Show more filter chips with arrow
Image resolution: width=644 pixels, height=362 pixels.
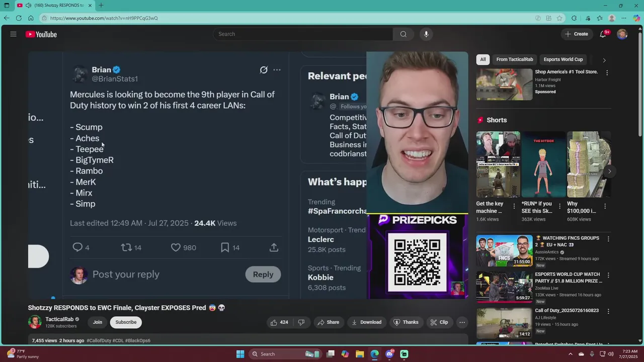pyautogui.click(x=604, y=60)
